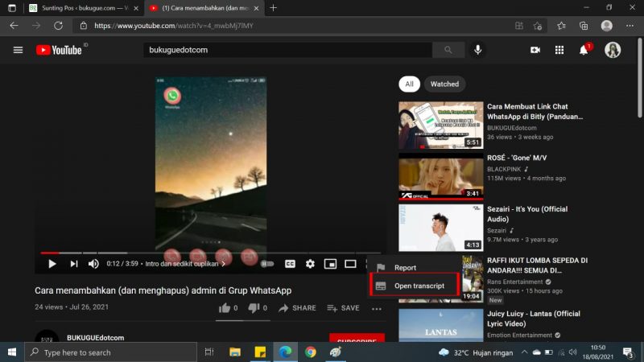
Task: Seek on the video progress bar
Action: tap(211, 253)
